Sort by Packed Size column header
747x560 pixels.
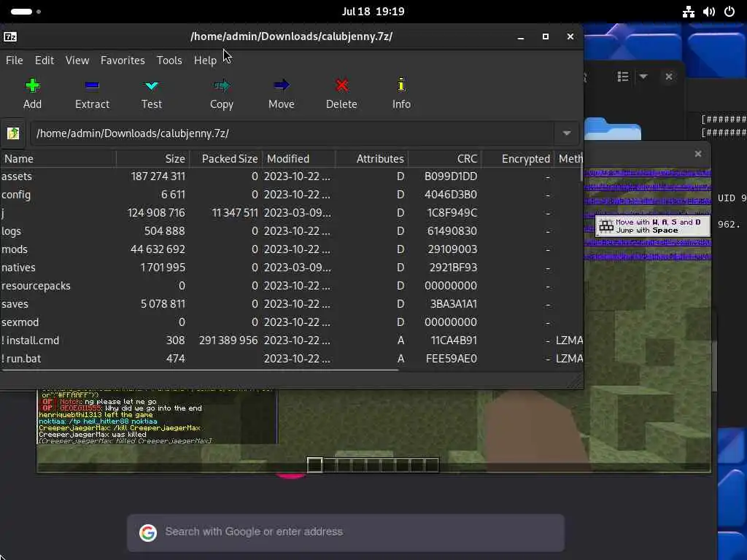coord(226,158)
